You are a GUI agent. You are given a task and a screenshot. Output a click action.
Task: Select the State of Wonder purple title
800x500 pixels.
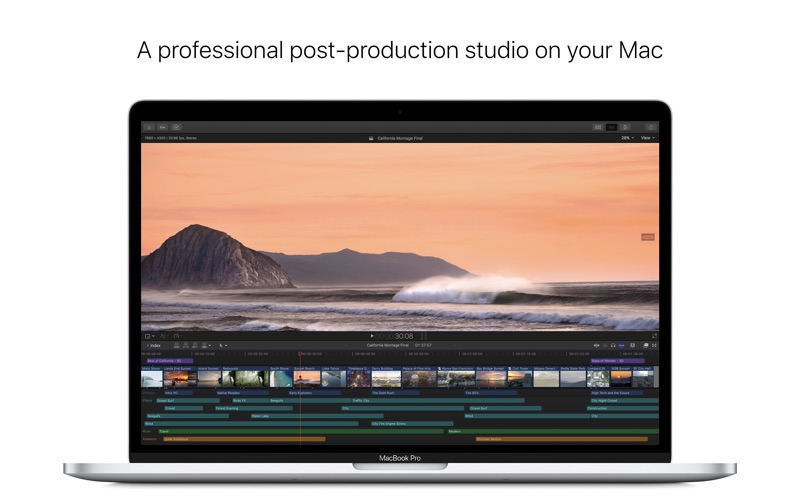617,361
